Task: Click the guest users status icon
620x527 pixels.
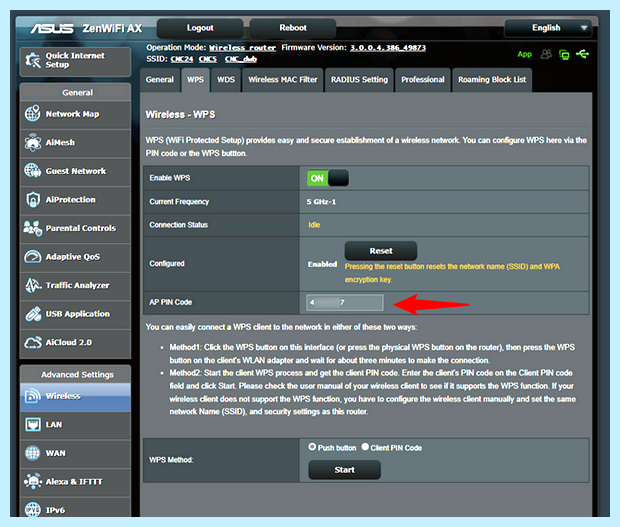Action: tap(546, 54)
